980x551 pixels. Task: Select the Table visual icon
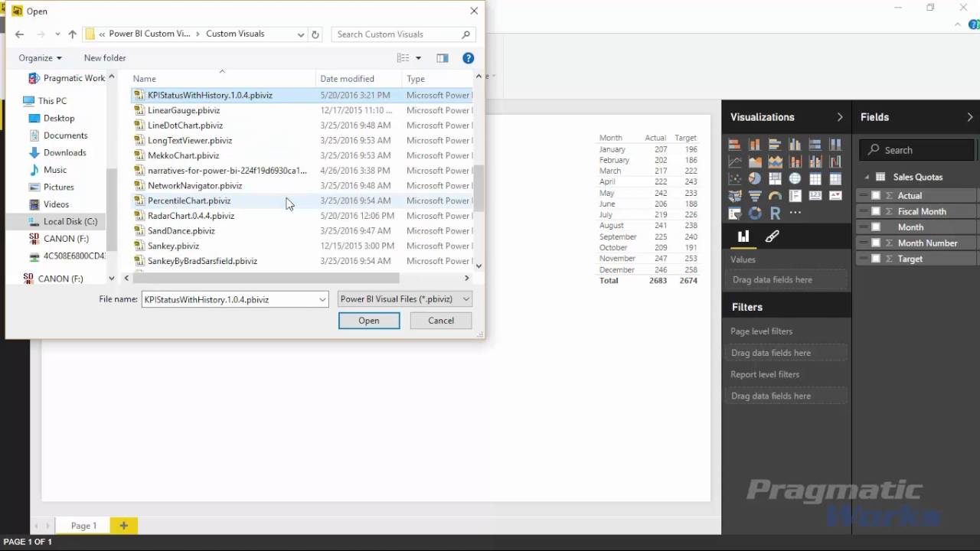[815, 178]
